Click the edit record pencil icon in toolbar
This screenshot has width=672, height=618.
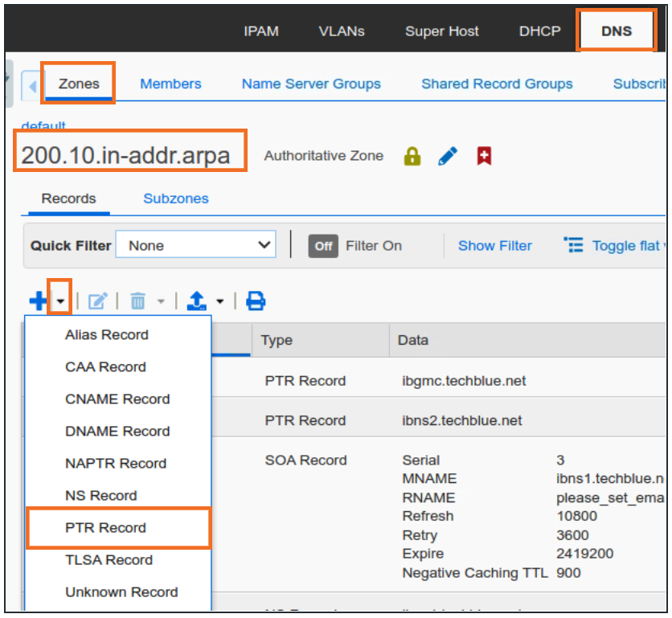(97, 301)
